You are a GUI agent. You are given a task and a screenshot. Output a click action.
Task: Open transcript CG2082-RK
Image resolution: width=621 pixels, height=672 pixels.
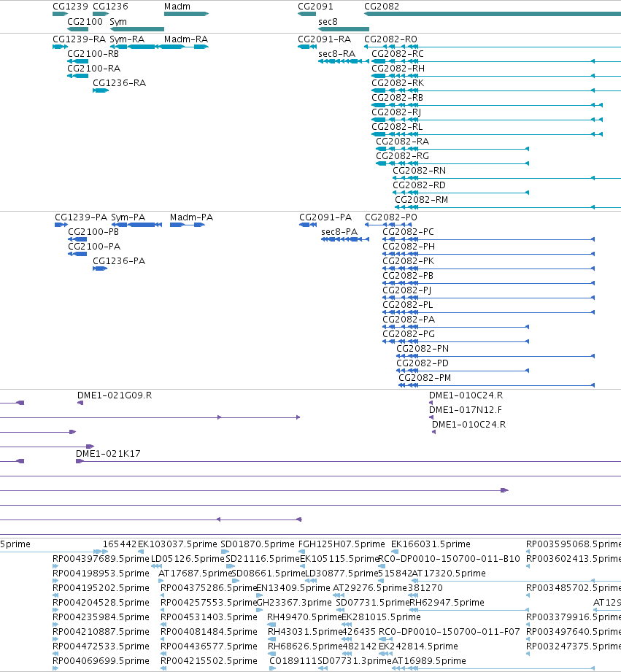398,82
